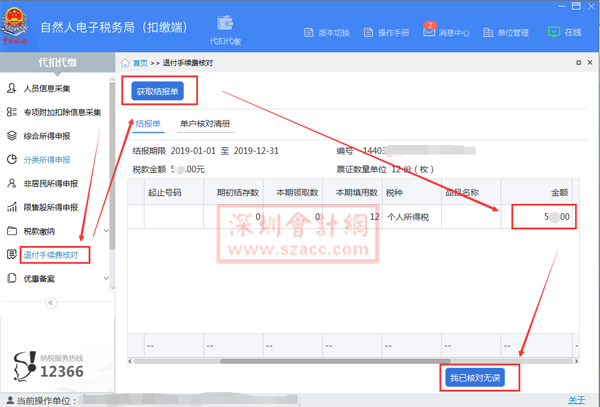The image size is (600, 407).
Task: Click the 版本切换 version switch icon
Action: click(x=311, y=32)
